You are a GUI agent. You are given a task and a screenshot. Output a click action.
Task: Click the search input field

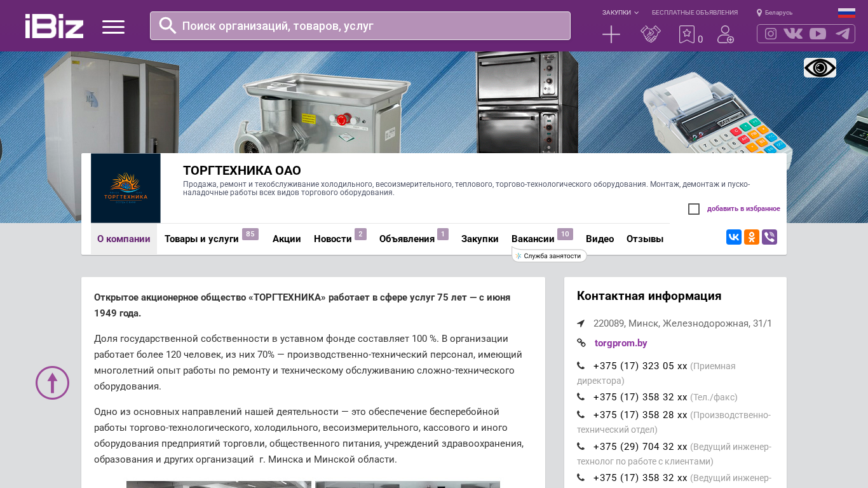[360, 25]
